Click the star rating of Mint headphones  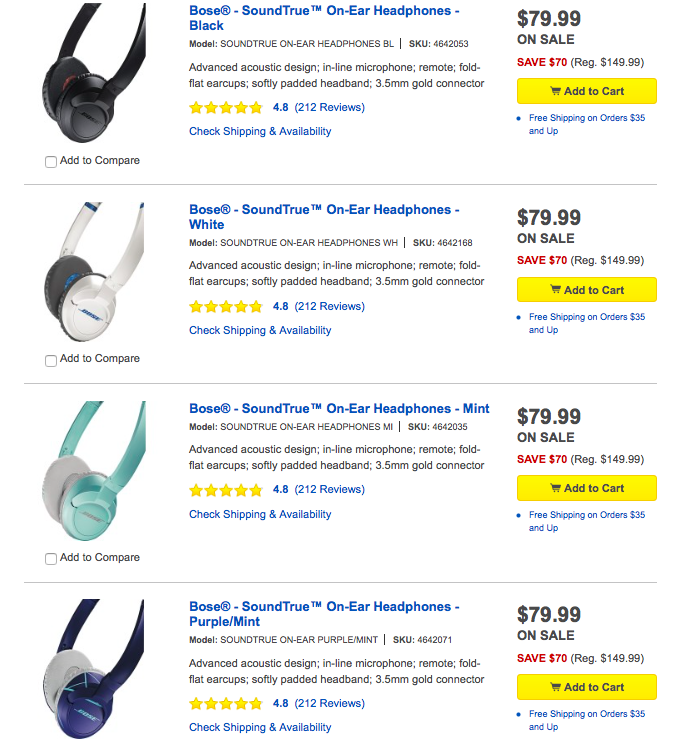click(x=226, y=490)
